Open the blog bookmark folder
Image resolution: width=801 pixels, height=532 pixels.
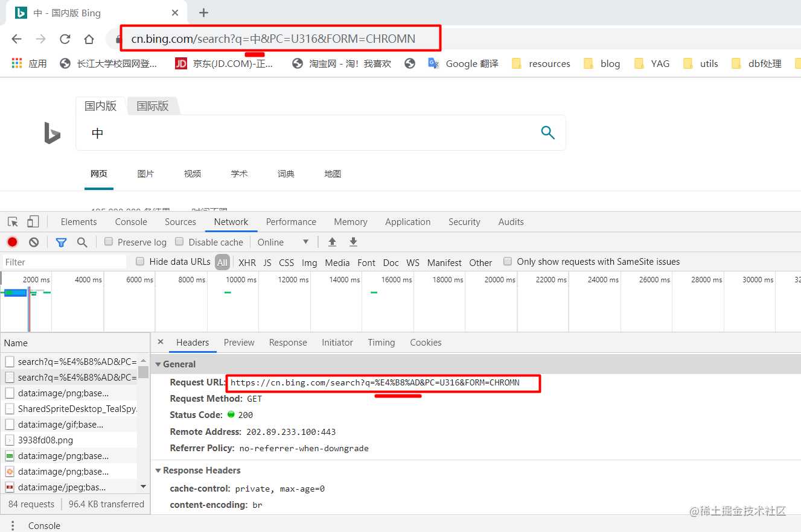[x=602, y=63]
